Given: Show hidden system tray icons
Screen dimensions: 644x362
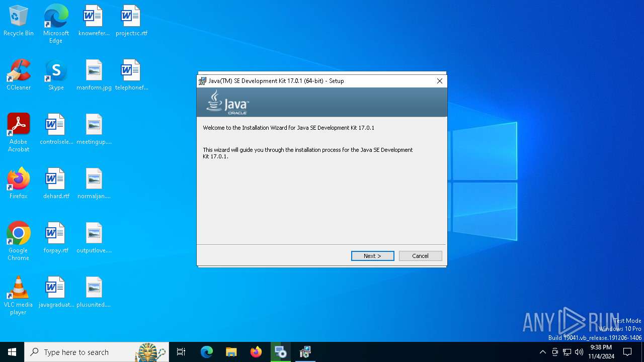Looking at the screenshot, I should click(542, 352).
